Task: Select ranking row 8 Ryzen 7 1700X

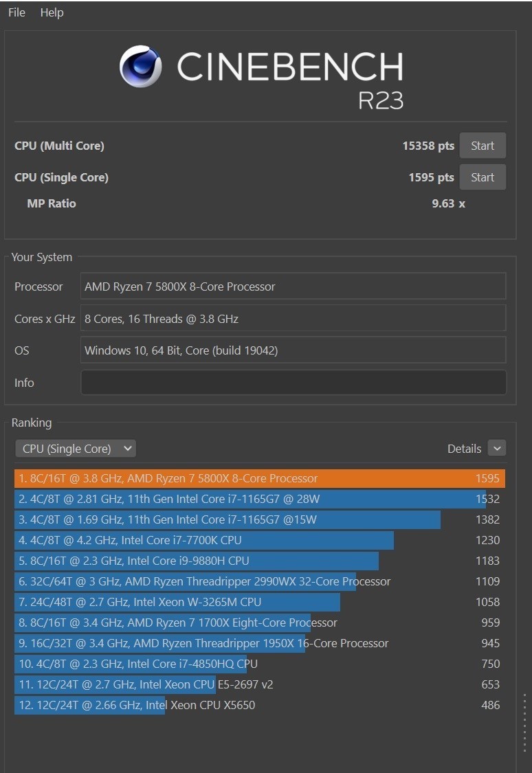Action: (260, 623)
